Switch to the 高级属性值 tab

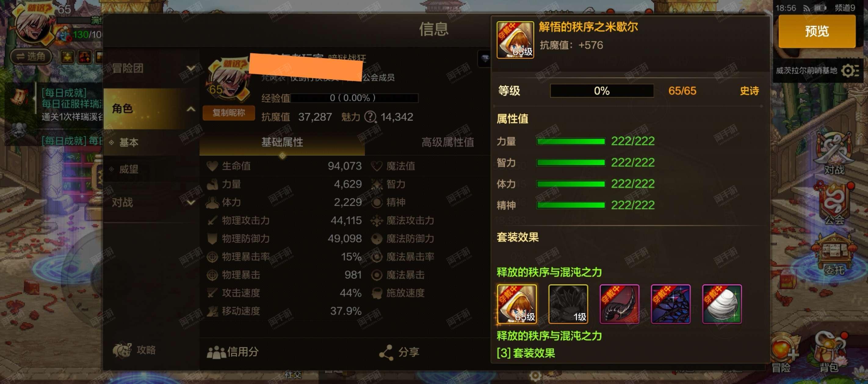[x=447, y=142]
